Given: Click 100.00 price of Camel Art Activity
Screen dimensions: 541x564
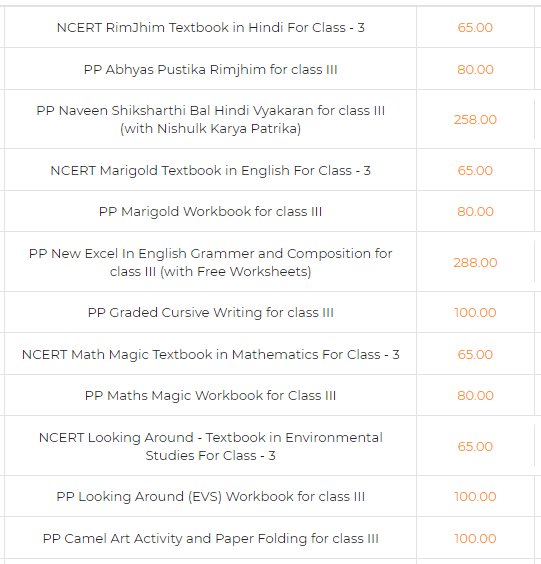Looking at the screenshot, I should point(475,538).
